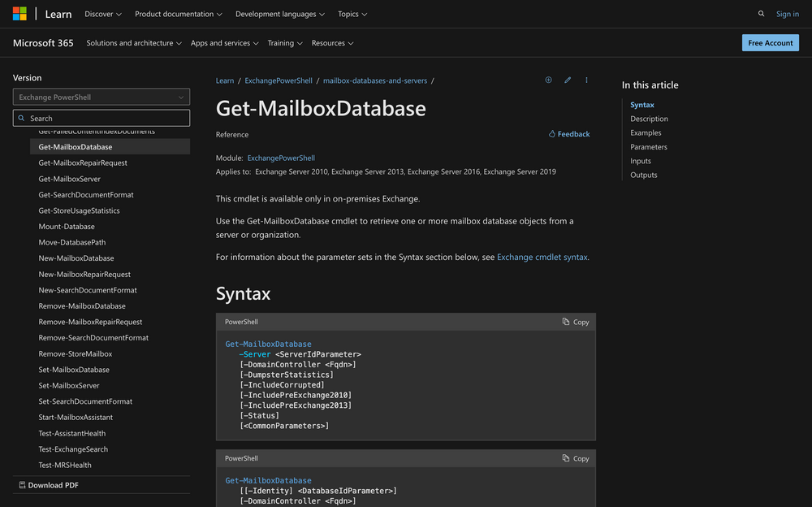Image resolution: width=812 pixels, height=507 pixels.
Task: Open the more options three-dot menu
Action: (586, 80)
